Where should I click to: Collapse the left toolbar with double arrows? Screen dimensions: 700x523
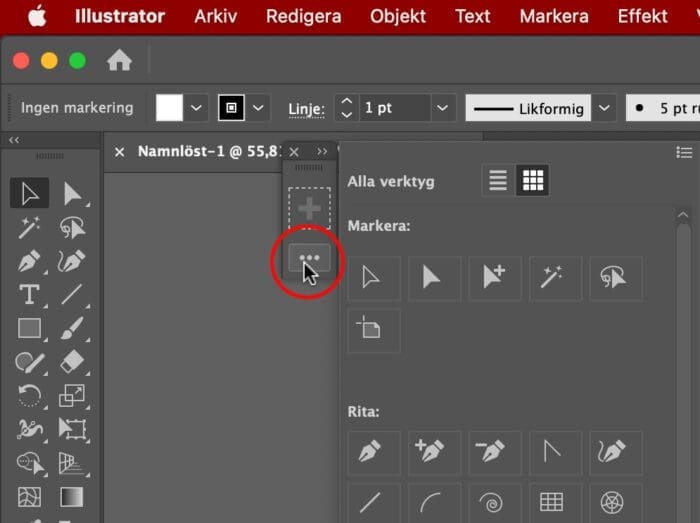coord(14,140)
